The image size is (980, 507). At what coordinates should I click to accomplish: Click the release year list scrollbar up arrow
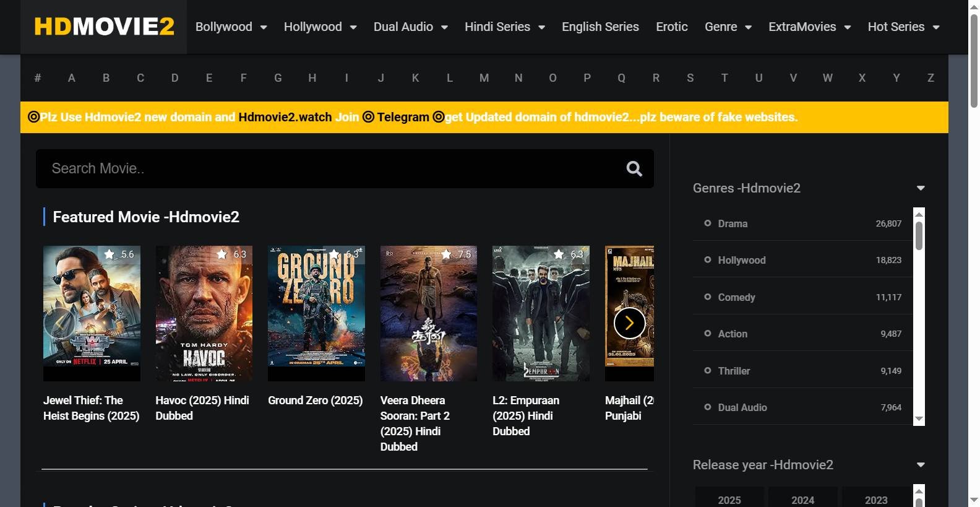pos(919,490)
